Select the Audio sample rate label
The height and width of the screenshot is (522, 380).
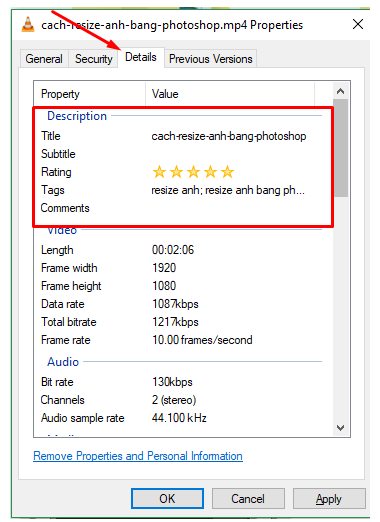[x=82, y=418]
